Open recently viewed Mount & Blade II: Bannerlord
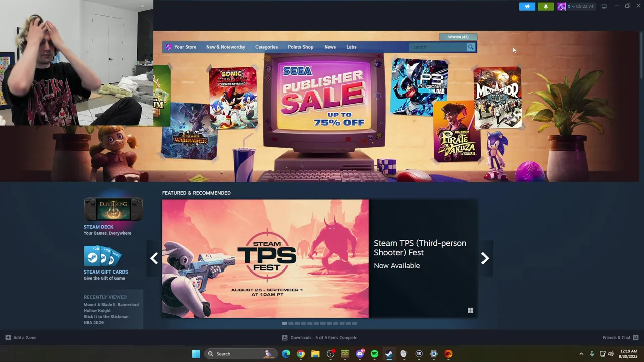 (x=111, y=305)
